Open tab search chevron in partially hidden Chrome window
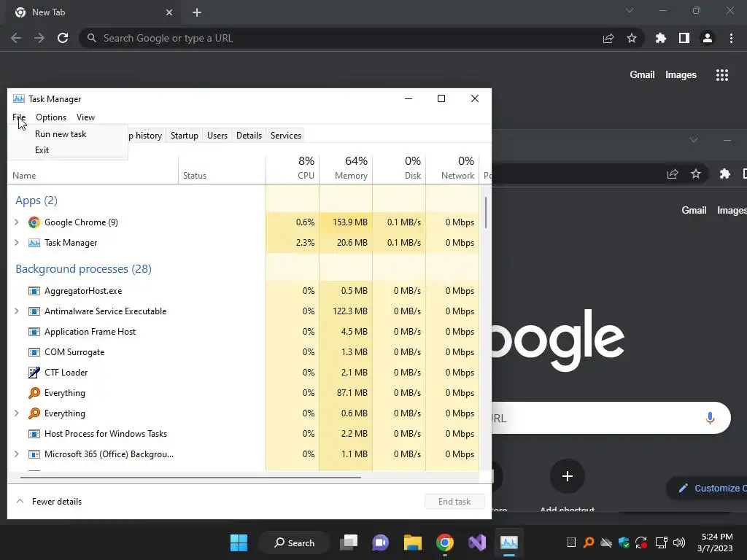This screenshot has height=560, width=747. tap(694, 140)
